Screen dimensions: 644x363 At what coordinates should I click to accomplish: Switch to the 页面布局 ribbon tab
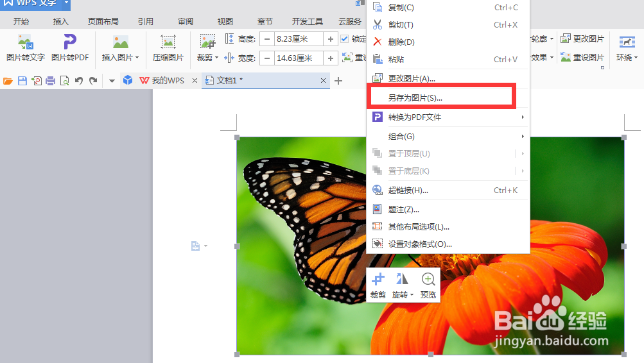[103, 21]
